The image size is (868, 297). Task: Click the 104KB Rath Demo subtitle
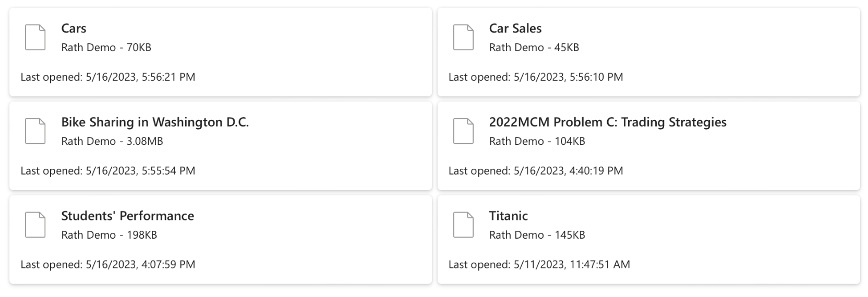(537, 141)
